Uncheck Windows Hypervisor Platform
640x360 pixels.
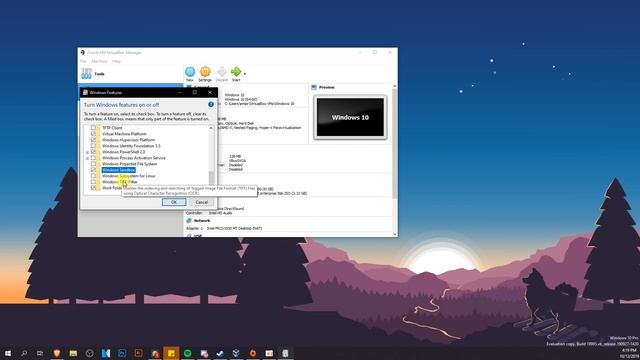point(93,140)
